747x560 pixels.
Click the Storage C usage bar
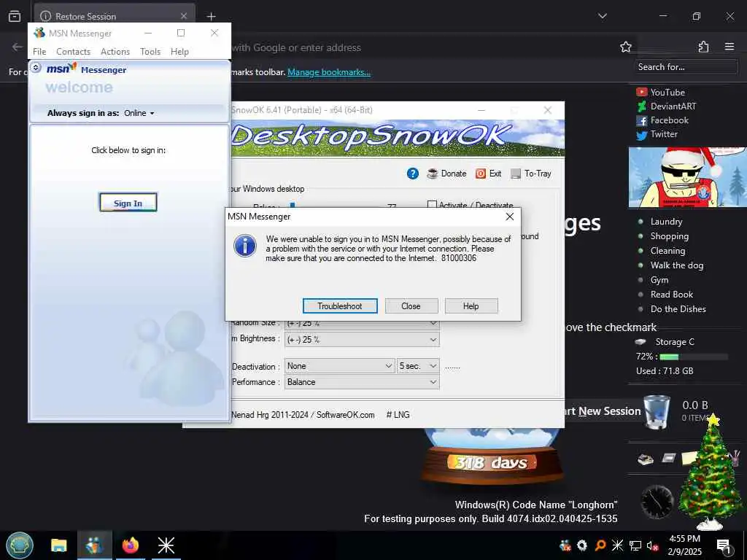(x=694, y=357)
